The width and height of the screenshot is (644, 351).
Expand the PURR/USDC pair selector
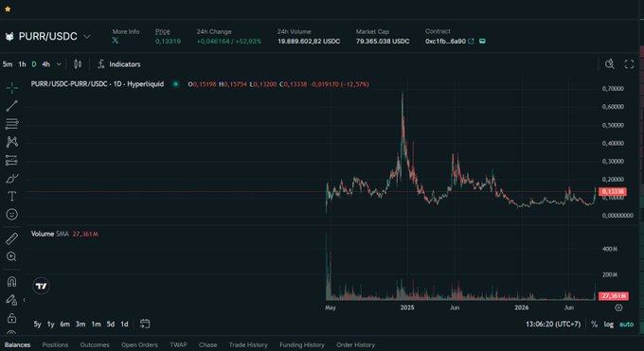[87, 37]
